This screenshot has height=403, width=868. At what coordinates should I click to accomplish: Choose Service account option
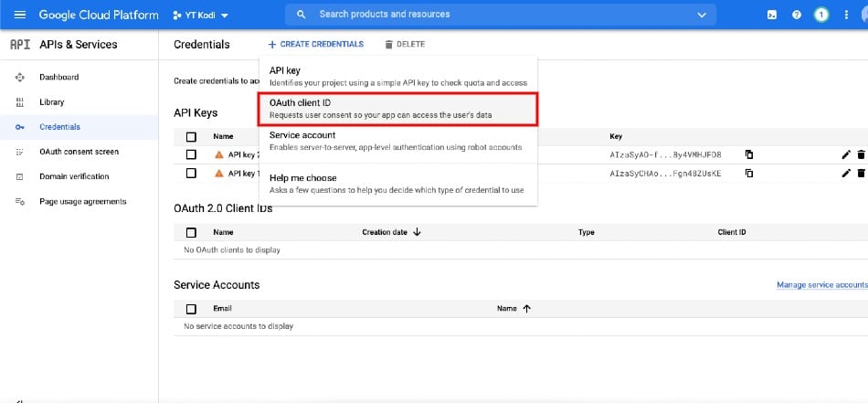point(398,141)
